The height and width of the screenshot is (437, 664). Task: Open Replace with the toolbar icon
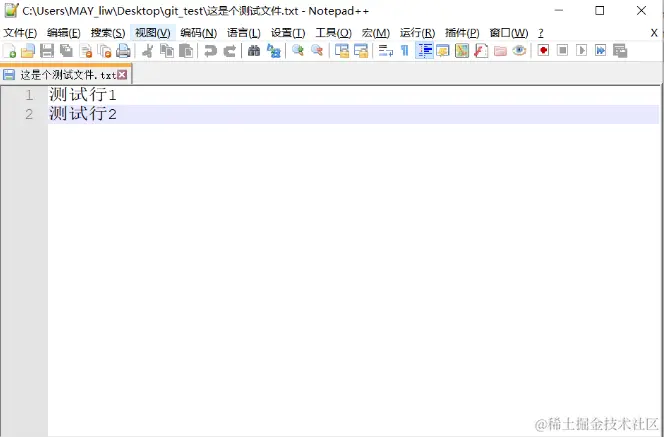(x=274, y=51)
